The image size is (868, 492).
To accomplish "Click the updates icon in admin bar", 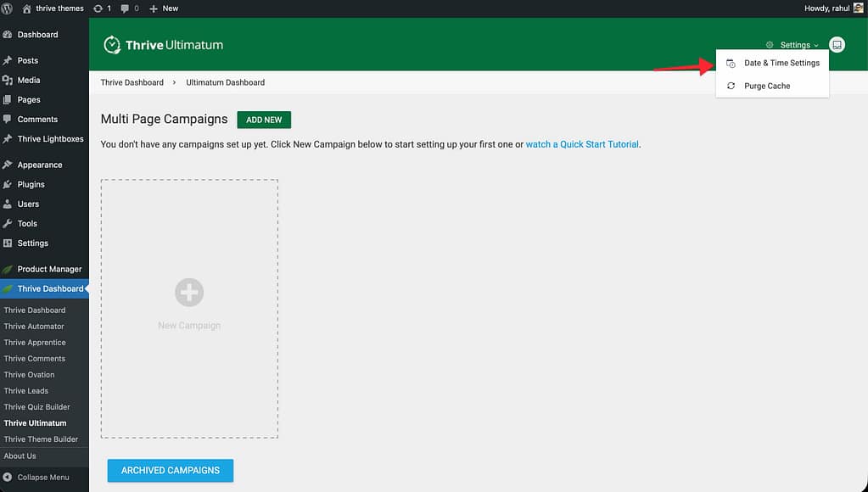I will pos(98,8).
